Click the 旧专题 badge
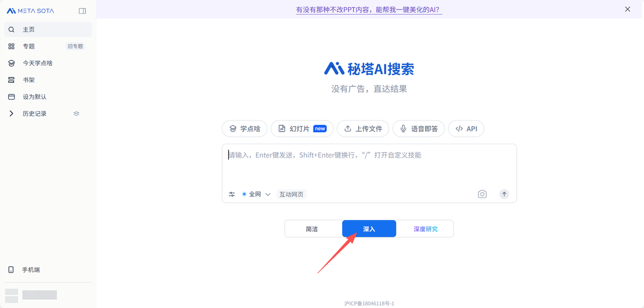This screenshot has width=644, height=308. [75, 46]
